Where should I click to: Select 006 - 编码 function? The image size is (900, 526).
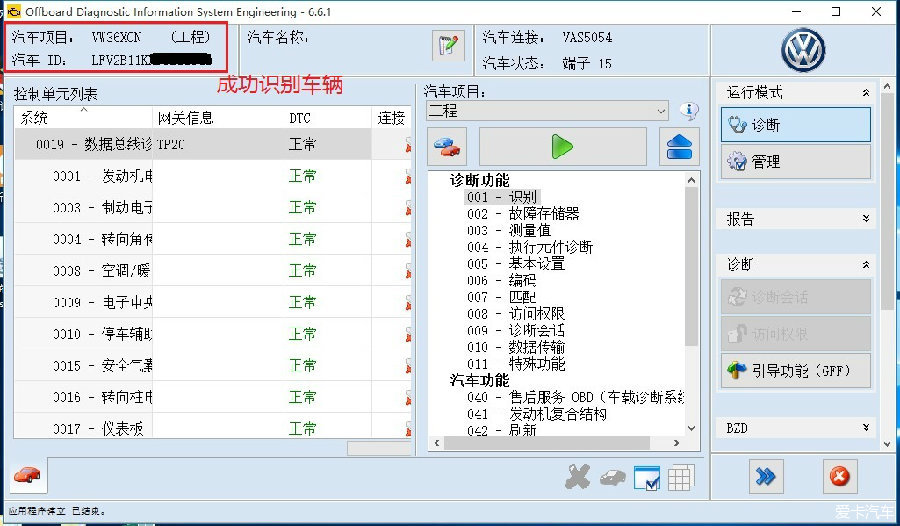501,280
